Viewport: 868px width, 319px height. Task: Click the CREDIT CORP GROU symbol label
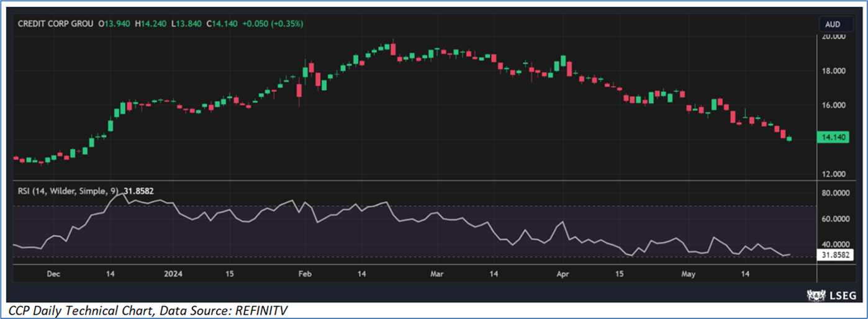coord(56,24)
